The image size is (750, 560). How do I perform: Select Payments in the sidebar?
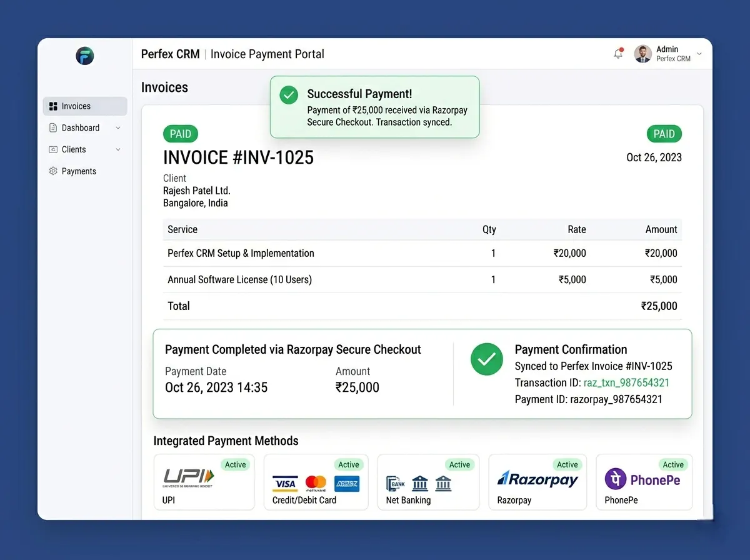pos(77,171)
